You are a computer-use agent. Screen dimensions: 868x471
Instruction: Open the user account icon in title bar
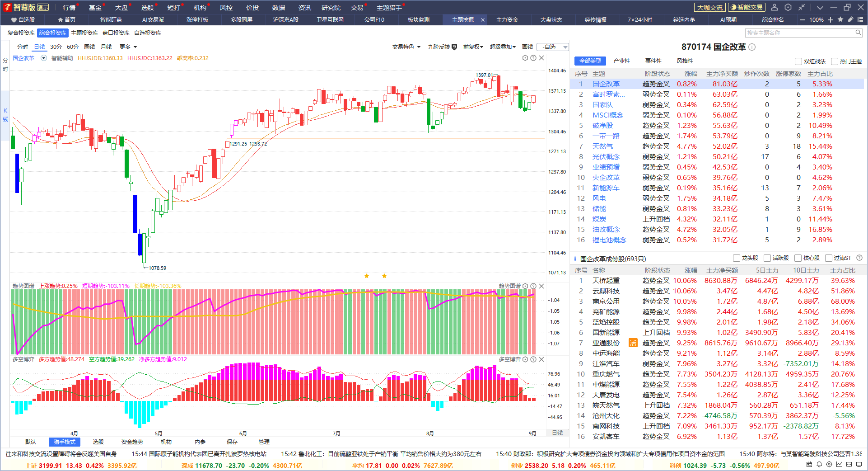point(775,7)
